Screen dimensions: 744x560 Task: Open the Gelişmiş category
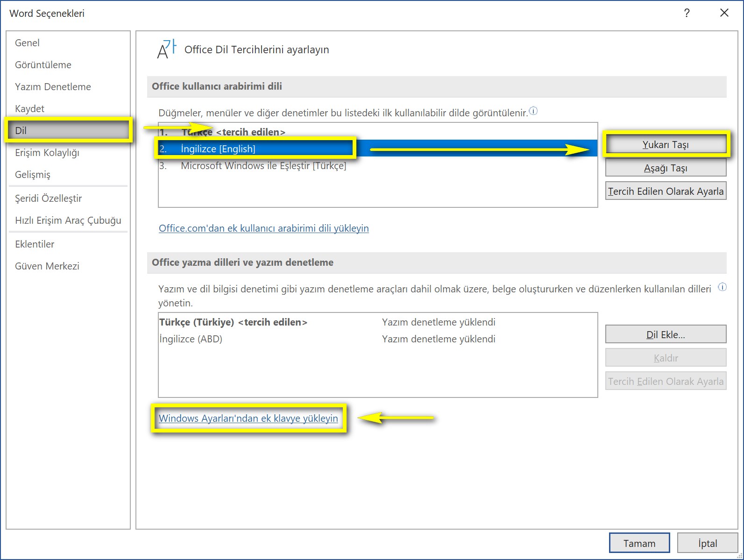click(x=68, y=175)
